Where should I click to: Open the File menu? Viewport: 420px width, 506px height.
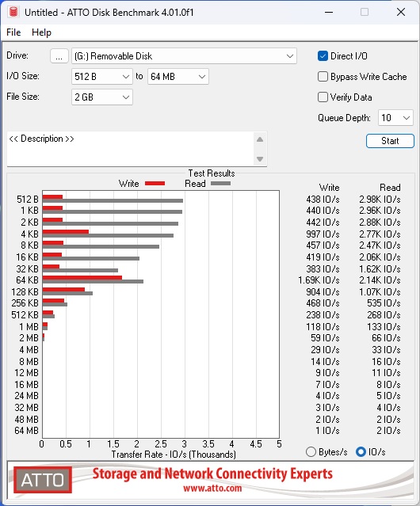pyautogui.click(x=13, y=32)
